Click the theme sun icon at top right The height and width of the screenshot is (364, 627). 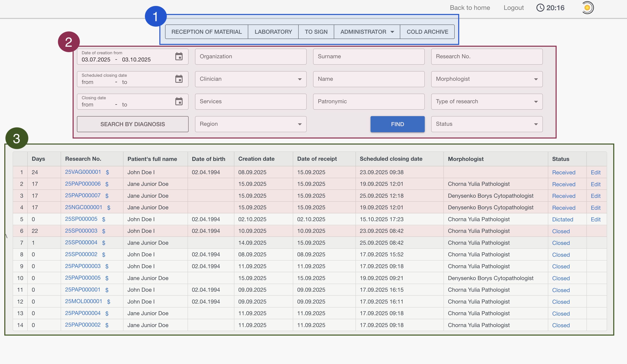click(587, 8)
